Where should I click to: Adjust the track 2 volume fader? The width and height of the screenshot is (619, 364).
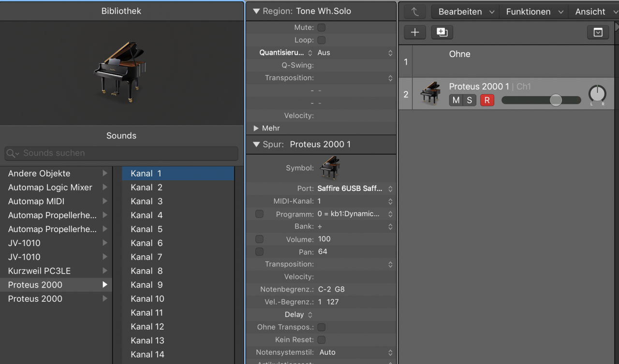pyautogui.click(x=556, y=100)
